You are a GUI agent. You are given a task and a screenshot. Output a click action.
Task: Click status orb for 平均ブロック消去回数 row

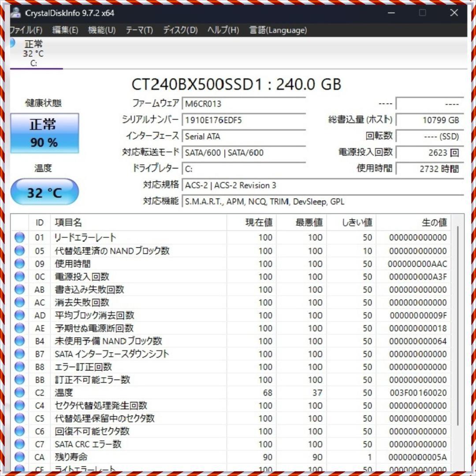pyautogui.click(x=19, y=315)
